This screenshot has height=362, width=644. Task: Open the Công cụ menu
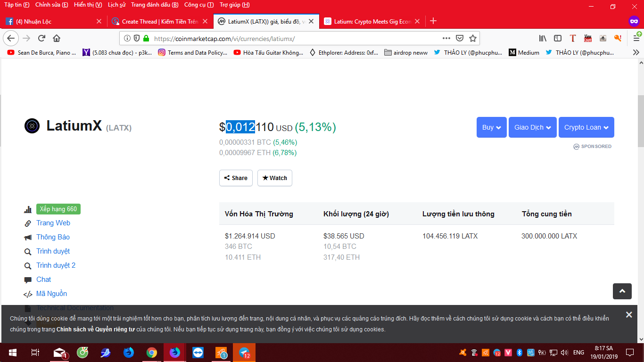(198, 5)
